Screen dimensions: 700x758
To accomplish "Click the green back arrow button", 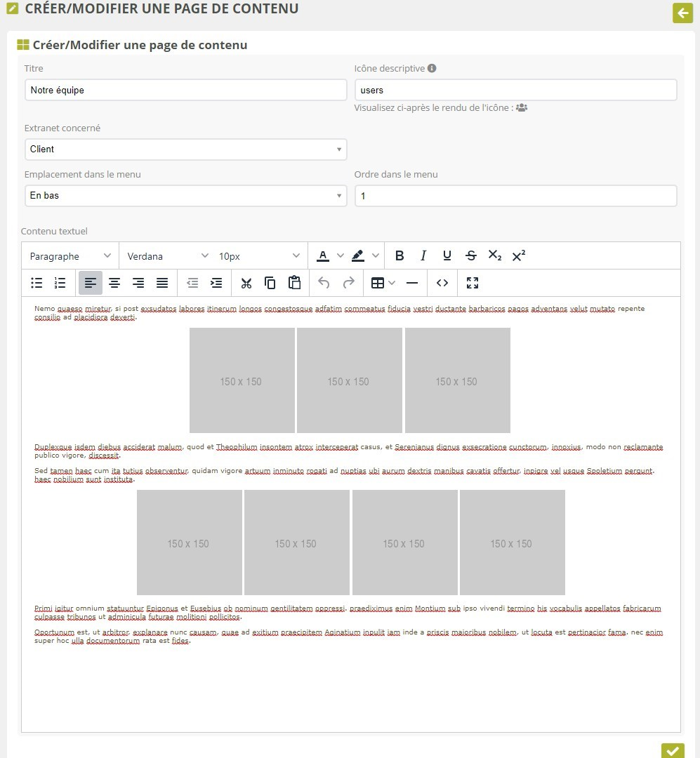I will tap(682, 13).
